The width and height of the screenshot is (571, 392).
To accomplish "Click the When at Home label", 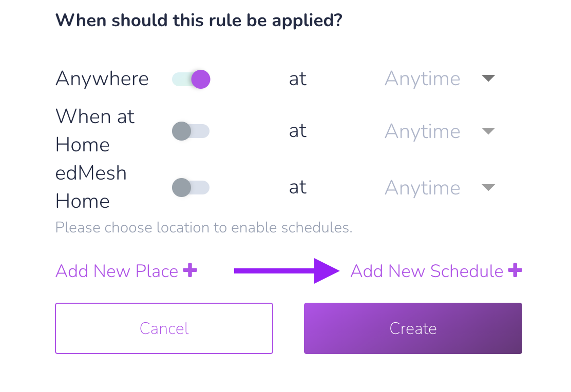I will coord(95,131).
